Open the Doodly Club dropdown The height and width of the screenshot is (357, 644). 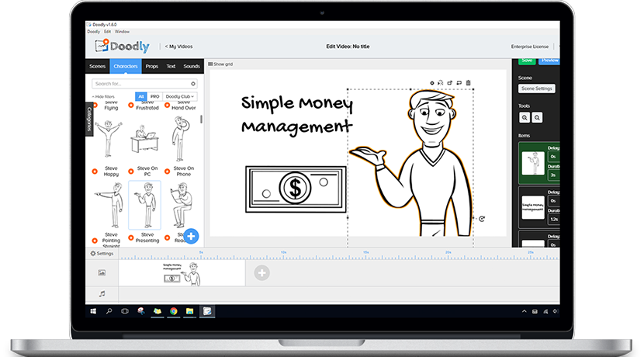179,96
